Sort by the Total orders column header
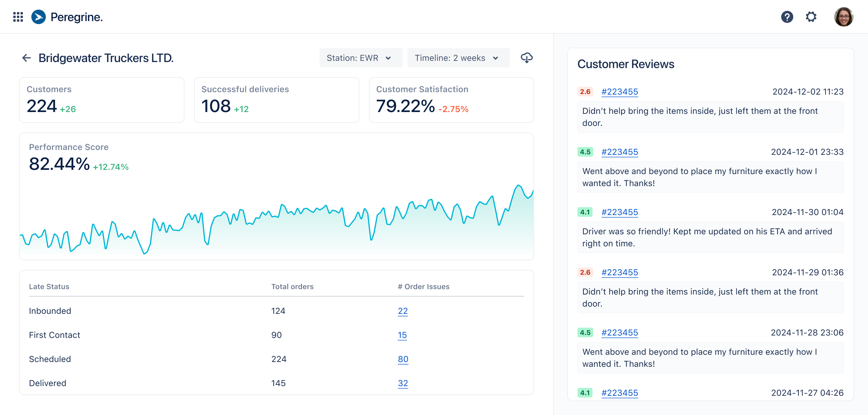Image resolution: width=868 pixels, height=415 pixels. pyautogui.click(x=292, y=286)
